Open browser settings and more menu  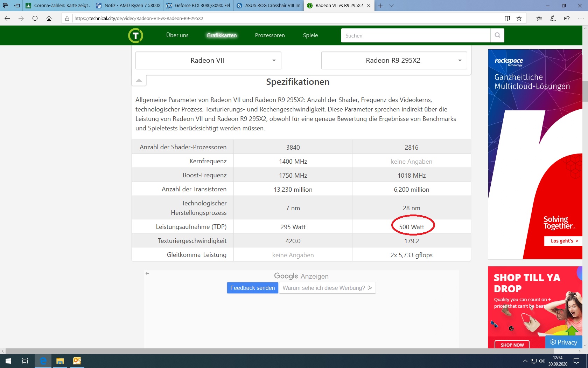pyautogui.click(x=581, y=18)
